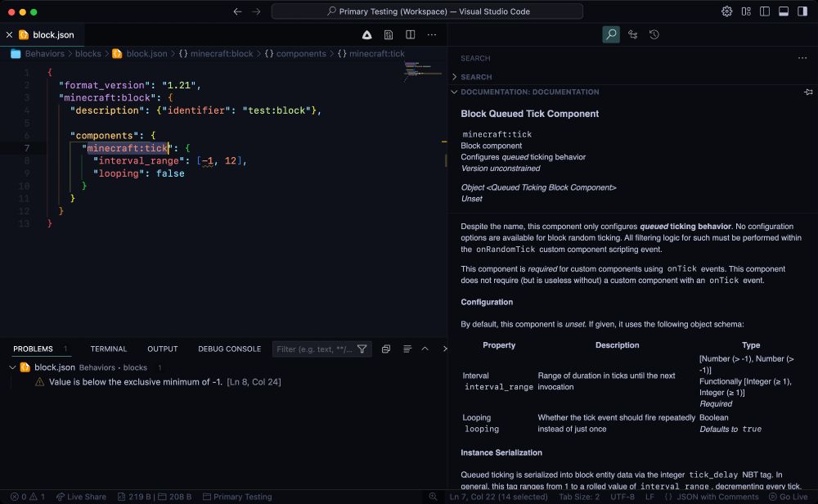Switch to the DEBUG CONSOLE tab

tap(230, 349)
